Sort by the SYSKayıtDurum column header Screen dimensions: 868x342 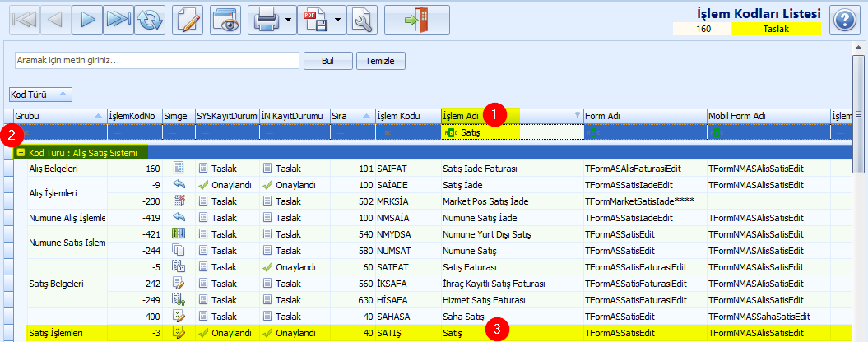point(227,116)
